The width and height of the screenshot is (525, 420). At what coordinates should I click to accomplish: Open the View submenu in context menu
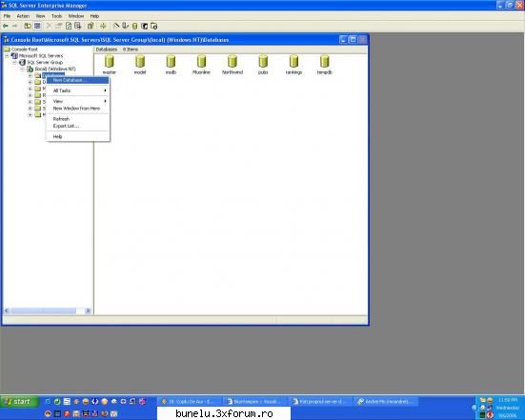[x=78, y=101]
